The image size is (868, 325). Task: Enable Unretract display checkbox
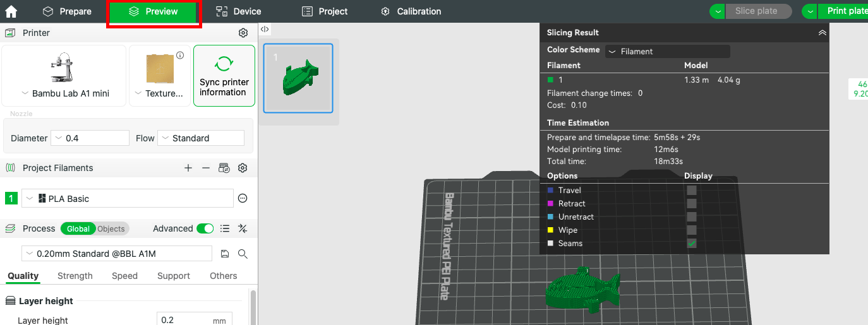(692, 216)
